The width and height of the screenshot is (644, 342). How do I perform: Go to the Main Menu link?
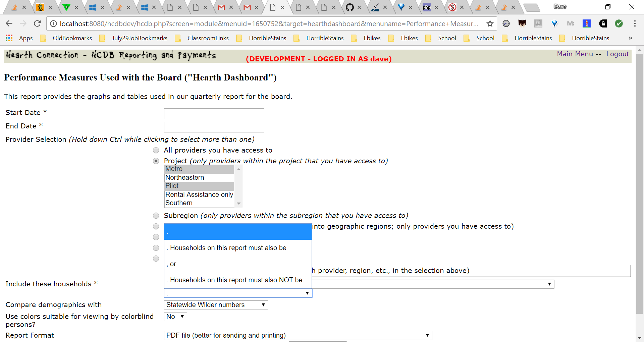[x=575, y=54]
